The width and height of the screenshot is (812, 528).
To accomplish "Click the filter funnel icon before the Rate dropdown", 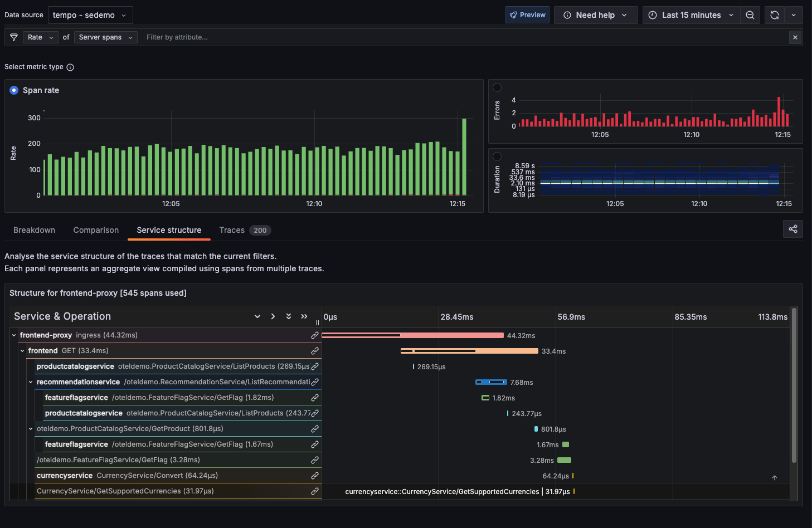I will [x=14, y=37].
